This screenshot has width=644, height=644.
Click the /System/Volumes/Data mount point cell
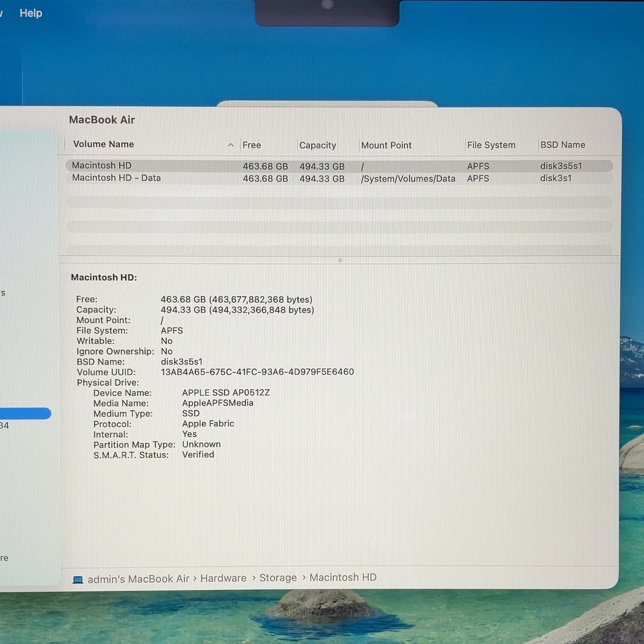click(x=408, y=179)
